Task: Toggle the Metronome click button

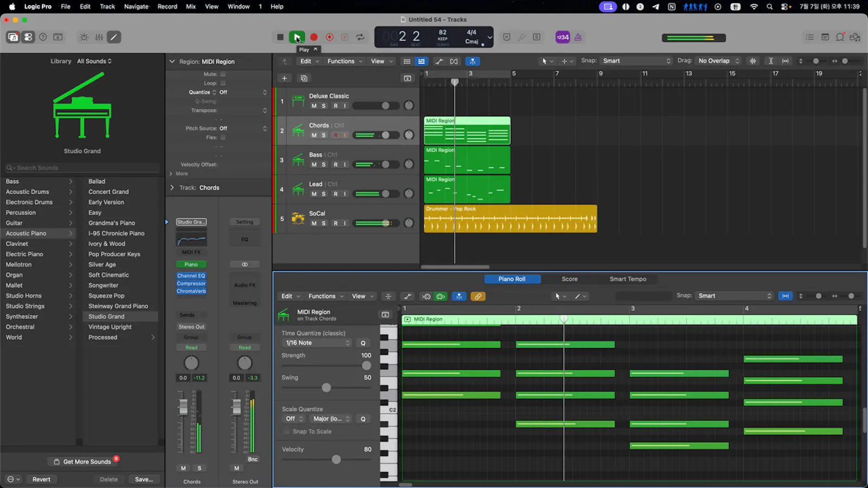Action: click(578, 37)
